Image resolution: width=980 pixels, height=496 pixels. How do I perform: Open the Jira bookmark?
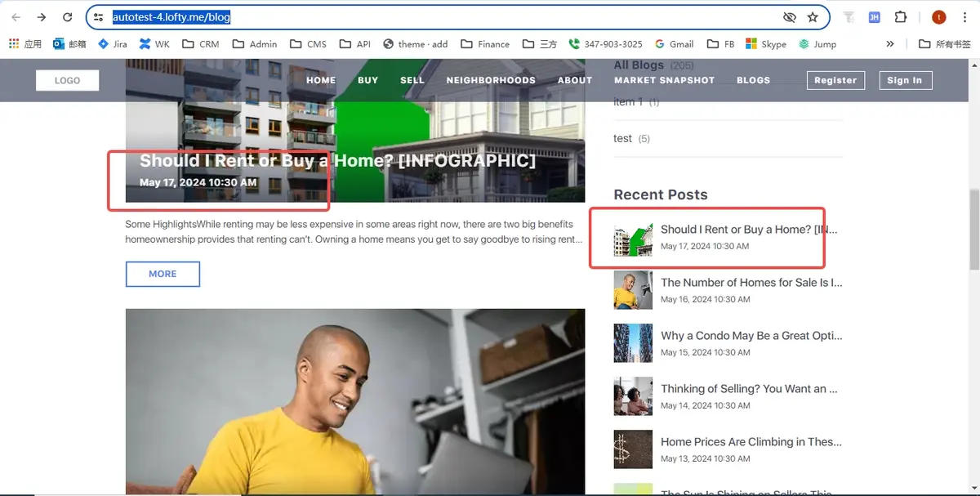click(x=112, y=44)
